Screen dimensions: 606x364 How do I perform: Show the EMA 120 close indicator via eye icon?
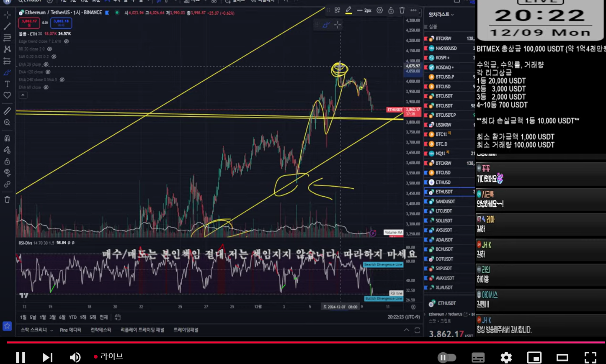click(48, 72)
